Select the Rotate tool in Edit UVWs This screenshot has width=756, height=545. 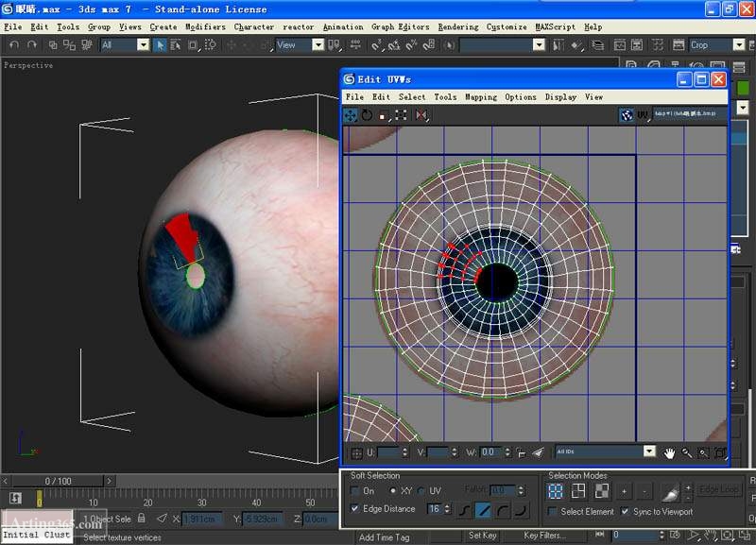[367, 114]
